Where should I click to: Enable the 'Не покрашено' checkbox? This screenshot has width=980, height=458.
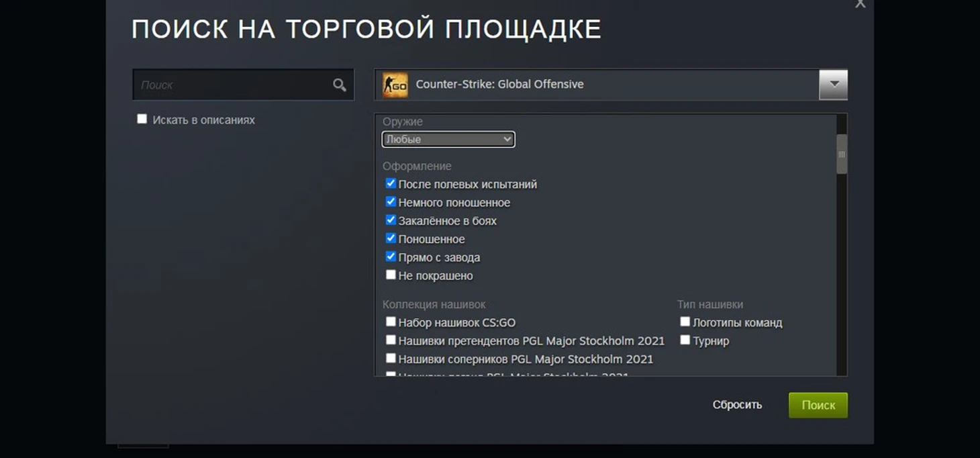pyautogui.click(x=391, y=275)
